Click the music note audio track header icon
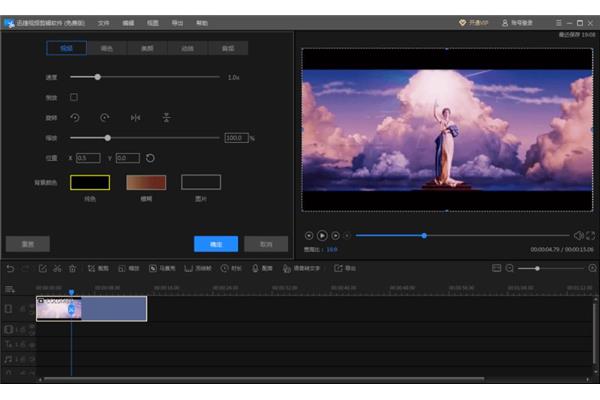 pos(8,359)
